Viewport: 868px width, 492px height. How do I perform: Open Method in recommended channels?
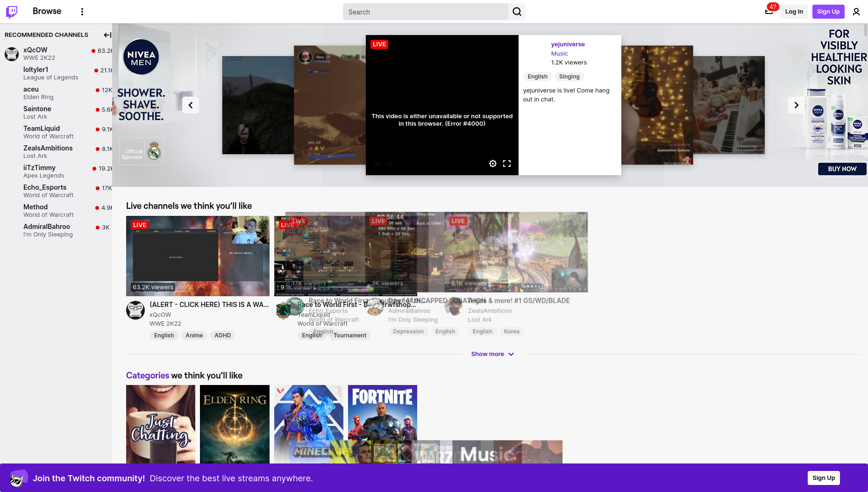tap(56, 211)
